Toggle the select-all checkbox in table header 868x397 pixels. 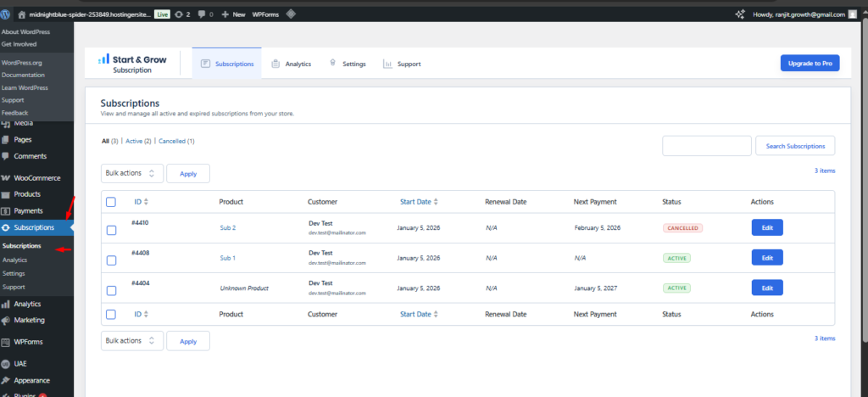click(111, 202)
